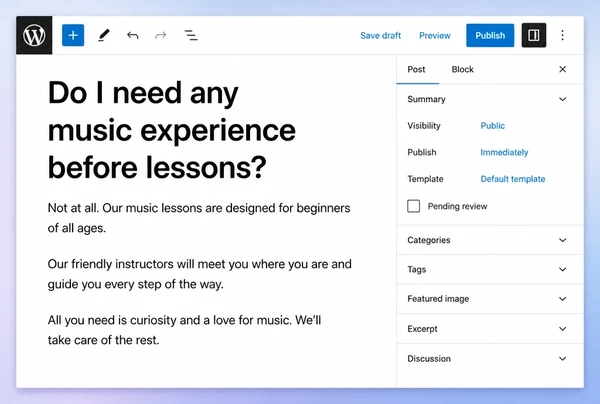Image resolution: width=600 pixels, height=404 pixels.
Task: Select the pencil Tools icon
Action: 103,35
